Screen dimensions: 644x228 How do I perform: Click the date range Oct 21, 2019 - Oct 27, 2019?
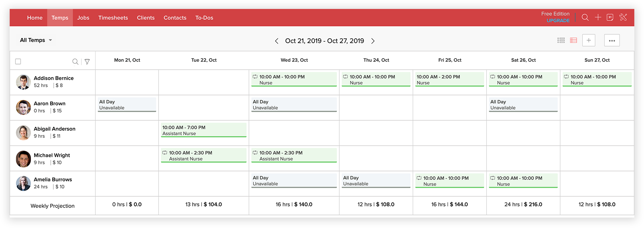[325, 41]
